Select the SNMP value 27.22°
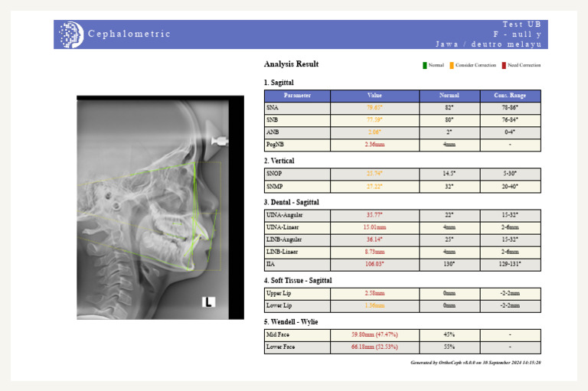 click(x=374, y=187)
